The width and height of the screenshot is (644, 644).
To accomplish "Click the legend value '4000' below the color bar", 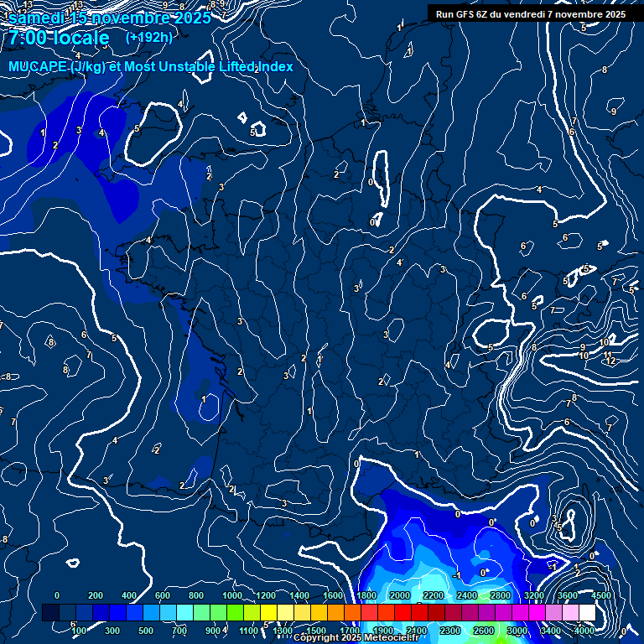I will click(584, 631).
